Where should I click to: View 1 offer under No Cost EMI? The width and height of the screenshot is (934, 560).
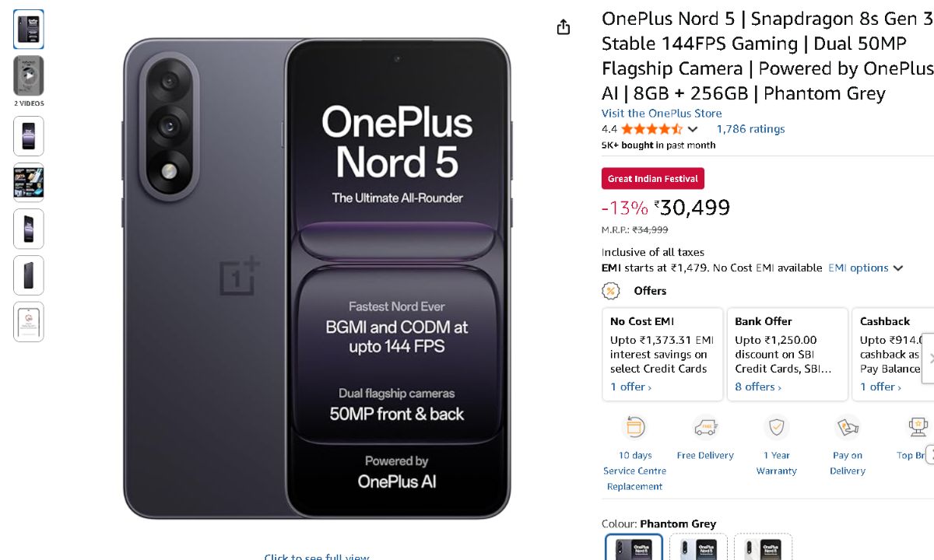(x=630, y=387)
